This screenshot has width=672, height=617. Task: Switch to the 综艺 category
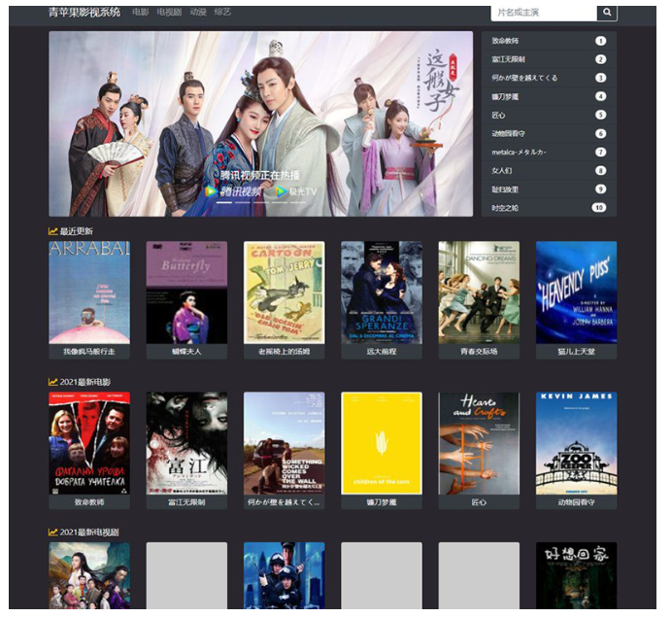223,13
